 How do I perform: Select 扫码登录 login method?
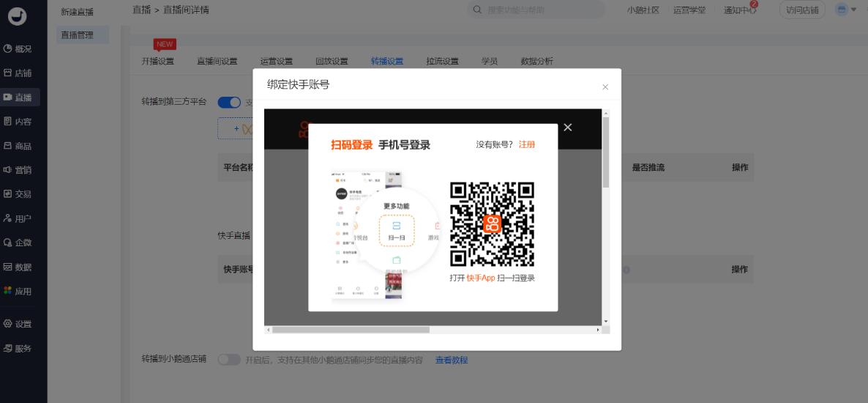click(x=351, y=145)
